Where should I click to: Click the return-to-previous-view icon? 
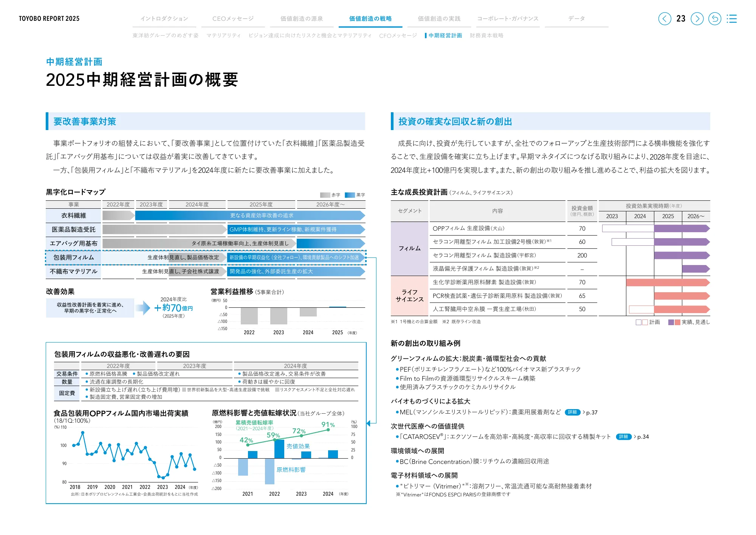point(715,19)
